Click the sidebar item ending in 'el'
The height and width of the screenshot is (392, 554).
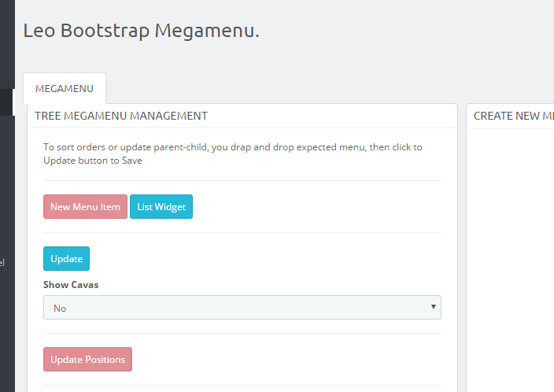point(3,263)
